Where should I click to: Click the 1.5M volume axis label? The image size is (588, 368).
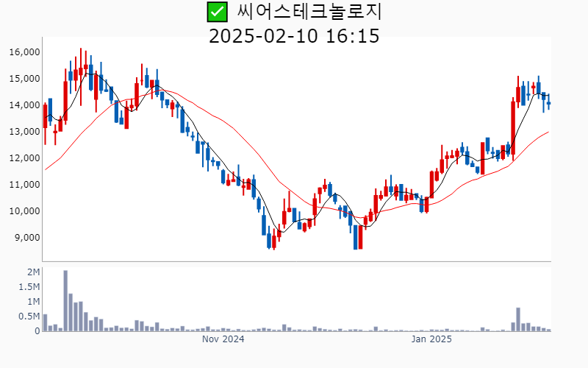pyautogui.click(x=29, y=287)
